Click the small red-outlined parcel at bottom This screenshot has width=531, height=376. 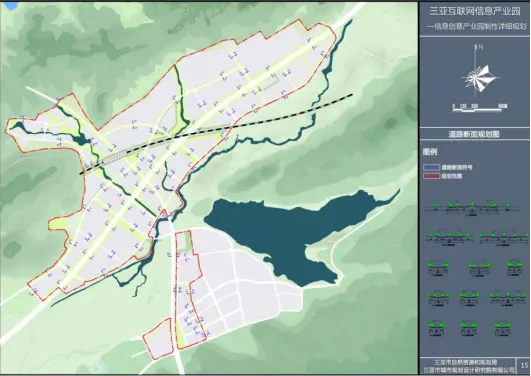click(159, 339)
